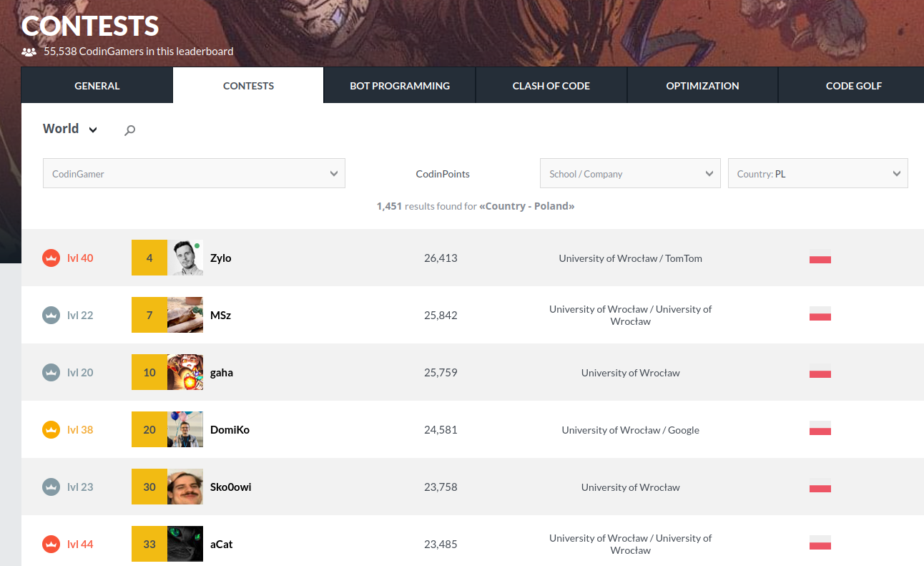Select the Code Golf tab
The height and width of the screenshot is (566, 924).
coord(853,86)
